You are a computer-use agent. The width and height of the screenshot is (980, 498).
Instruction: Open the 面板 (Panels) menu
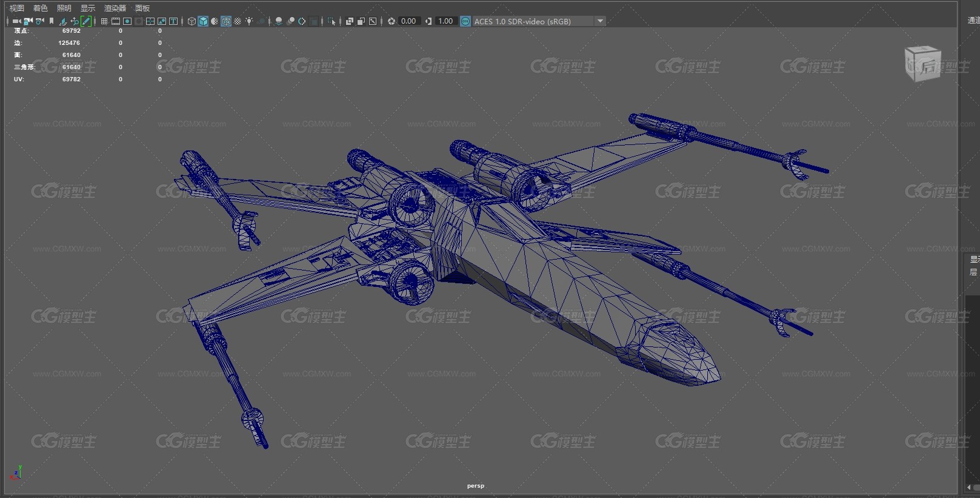pos(142,8)
